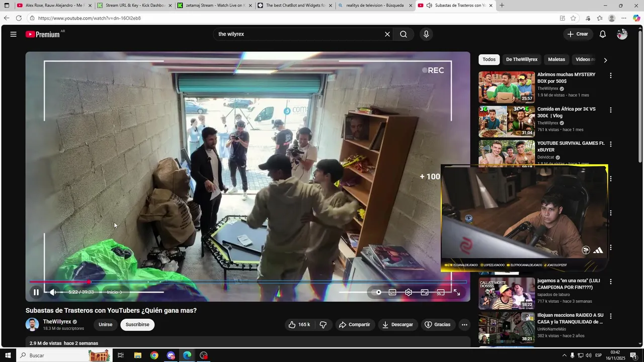
Task: Open options for Illojuan reacciona RAIDEO video
Action: pyautogui.click(x=611, y=316)
